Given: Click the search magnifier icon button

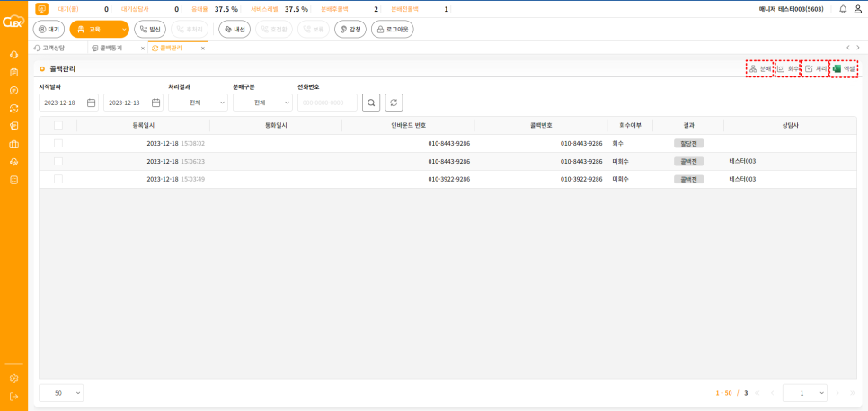Looking at the screenshot, I should click(371, 103).
